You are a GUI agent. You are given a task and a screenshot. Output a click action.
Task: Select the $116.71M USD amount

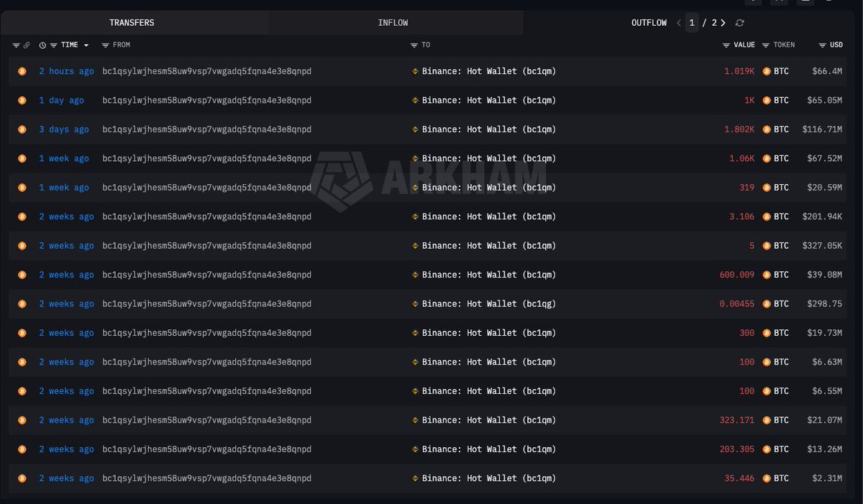pyautogui.click(x=822, y=129)
